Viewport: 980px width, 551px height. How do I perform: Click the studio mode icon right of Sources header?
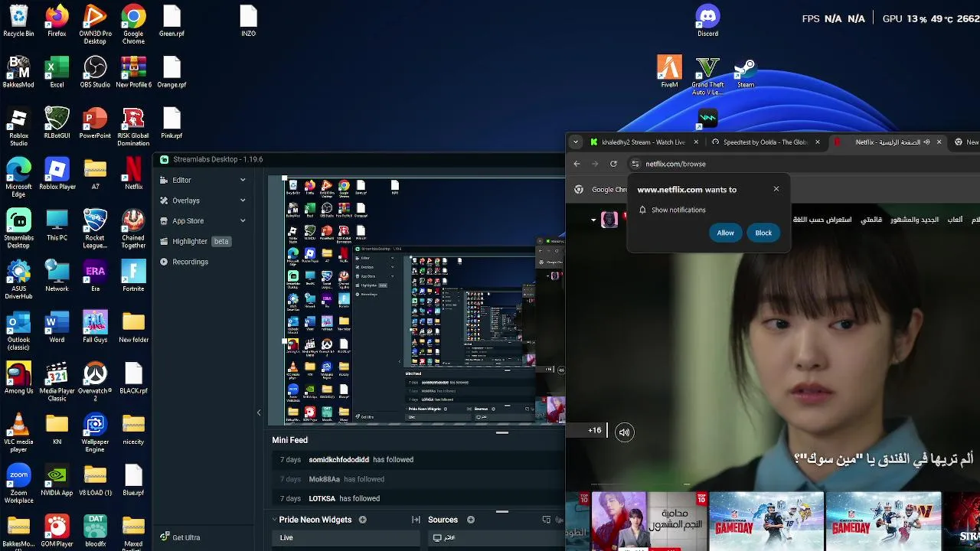[546, 520]
